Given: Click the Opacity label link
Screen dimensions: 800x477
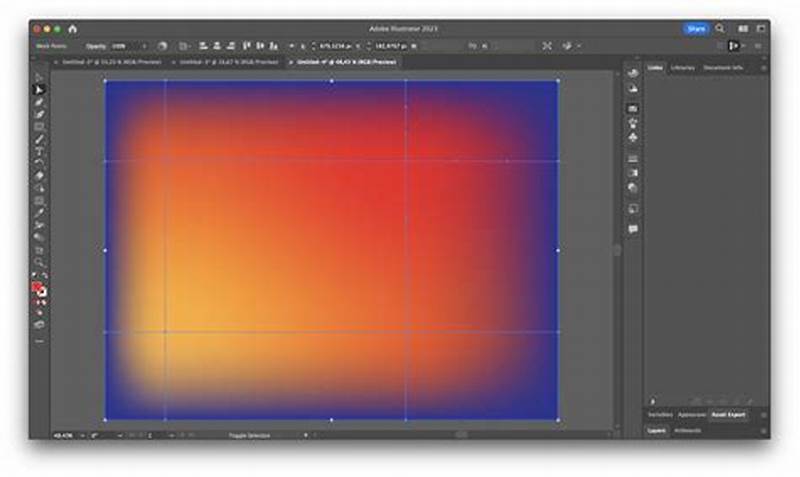Looking at the screenshot, I should pos(95,46).
